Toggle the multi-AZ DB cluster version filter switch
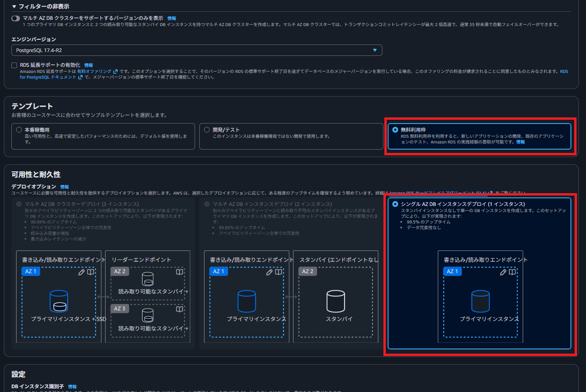The width and height of the screenshot is (586, 392). 14,17
